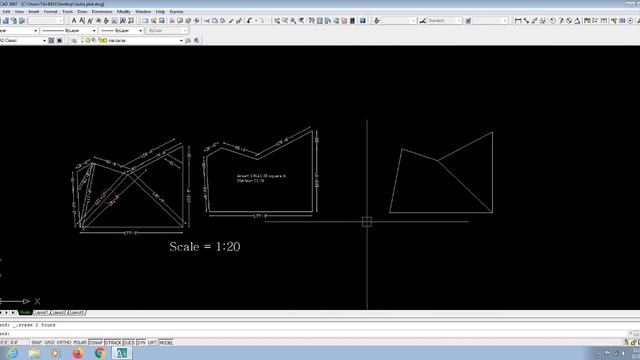
Task: Click the Layer Previous icon
Action: [x=196, y=40]
